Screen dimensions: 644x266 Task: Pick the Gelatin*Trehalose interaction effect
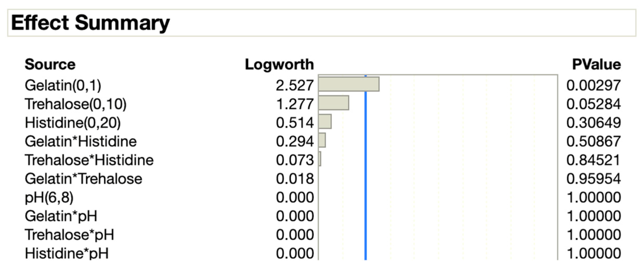click(x=83, y=179)
